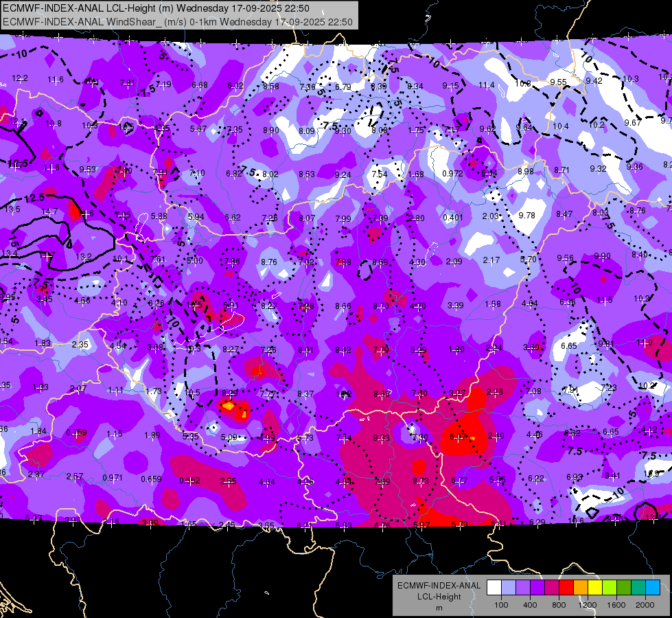
Task: Click the LCL-Height text in the legend box
Action: click(x=439, y=597)
